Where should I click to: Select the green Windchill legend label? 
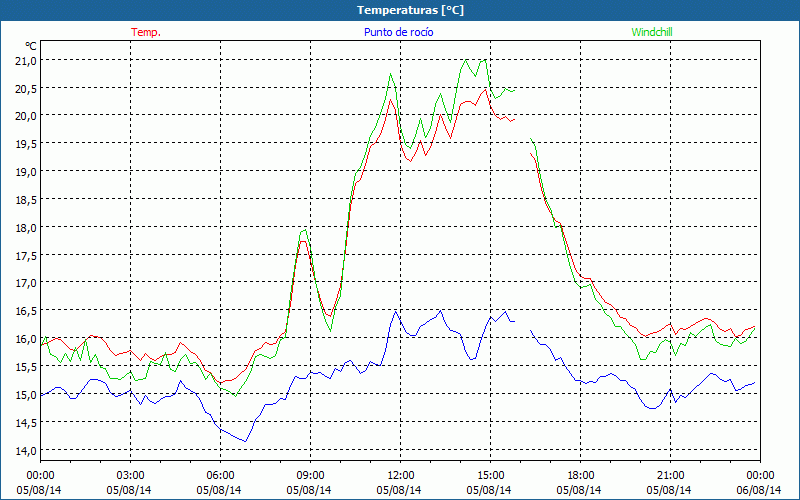pyautogui.click(x=652, y=32)
